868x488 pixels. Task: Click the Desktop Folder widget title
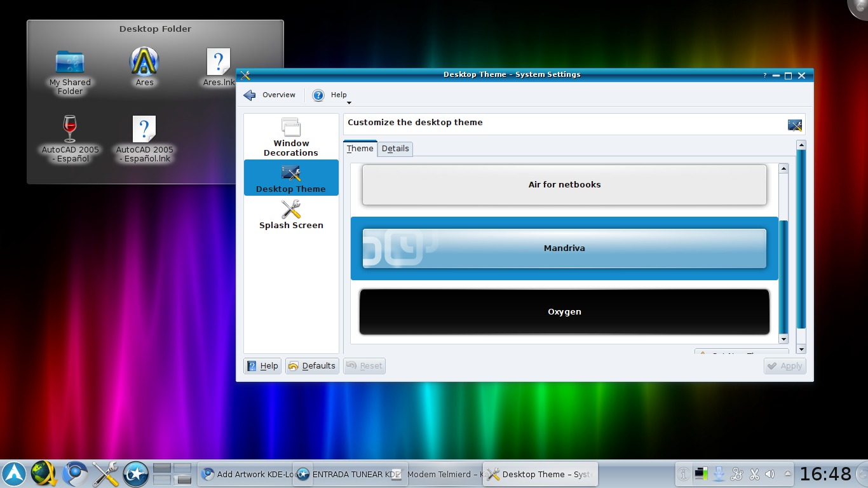click(x=155, y=29)
